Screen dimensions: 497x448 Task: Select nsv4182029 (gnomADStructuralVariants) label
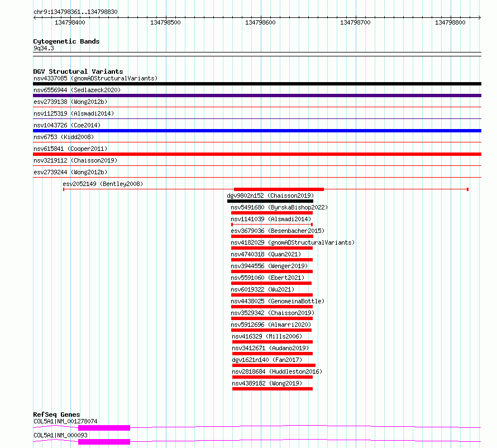[293, 242]
